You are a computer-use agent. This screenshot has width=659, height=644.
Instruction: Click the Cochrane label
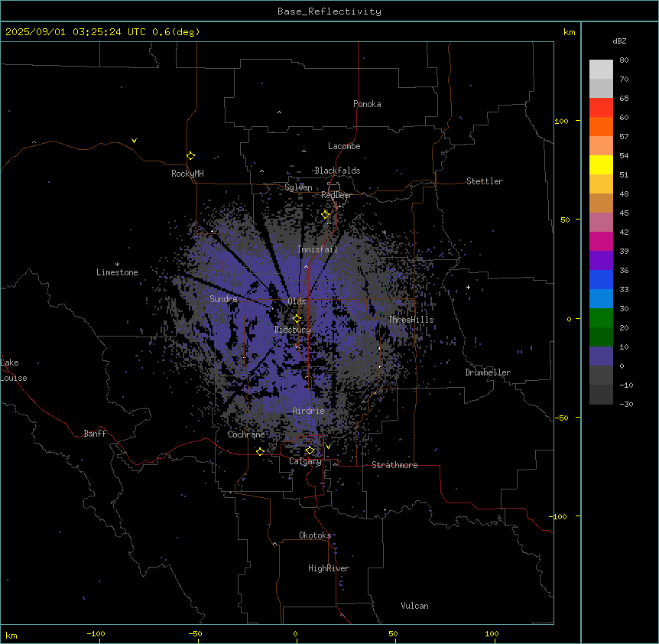pyautogui.click(x=246, y=434)
